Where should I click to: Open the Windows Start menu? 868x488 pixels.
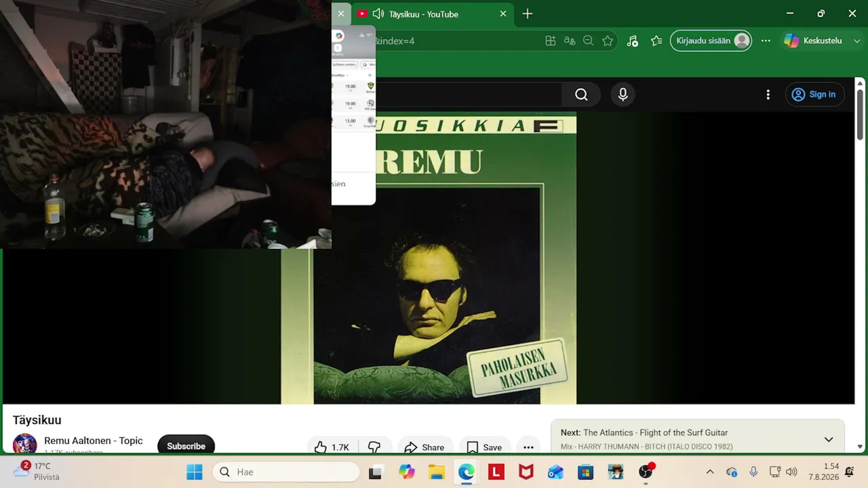[195, 472]
